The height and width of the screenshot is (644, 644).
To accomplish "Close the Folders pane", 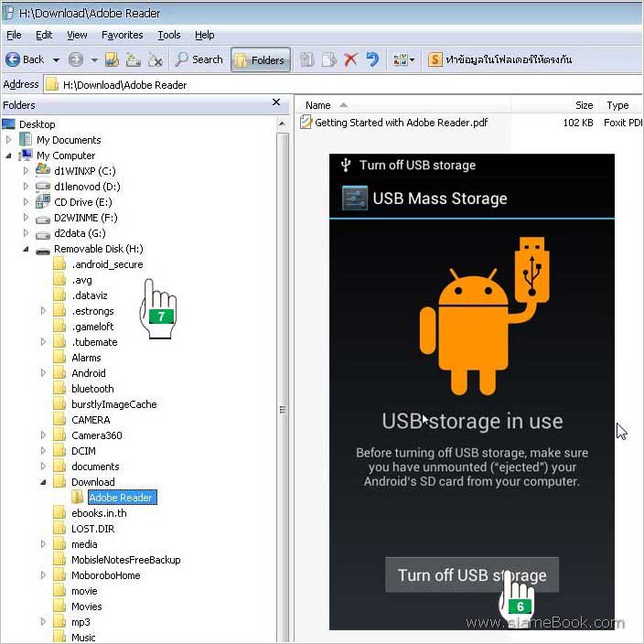I will 276,102.
